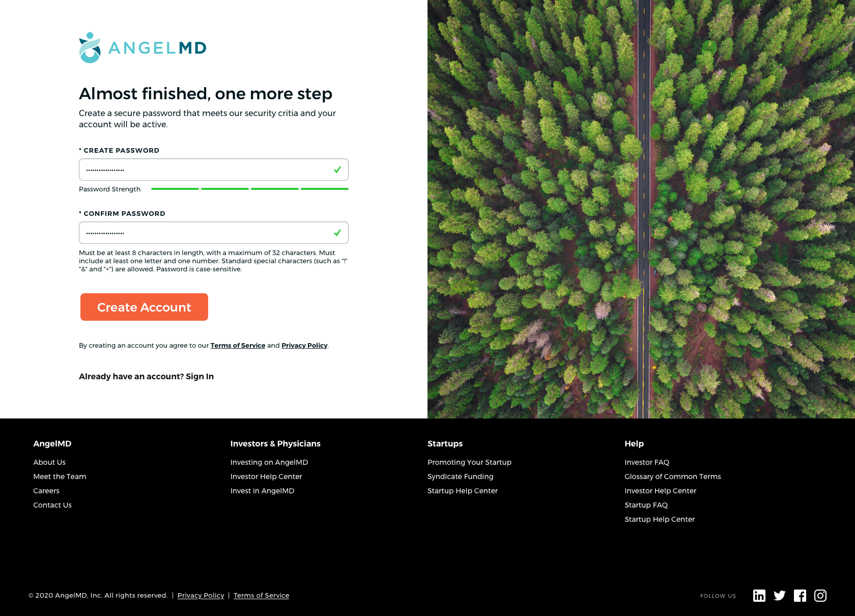Screen dimensions: 855x616
Task: Click the Investor FAQ link under Help
Action: pyautogui.click(x=646, y=462)
